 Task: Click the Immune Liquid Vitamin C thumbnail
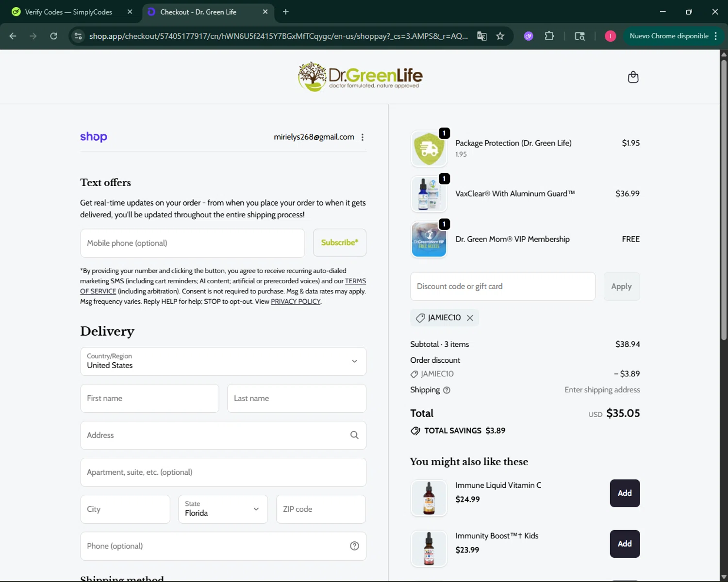pyautogui.click(x=429, y=498)
